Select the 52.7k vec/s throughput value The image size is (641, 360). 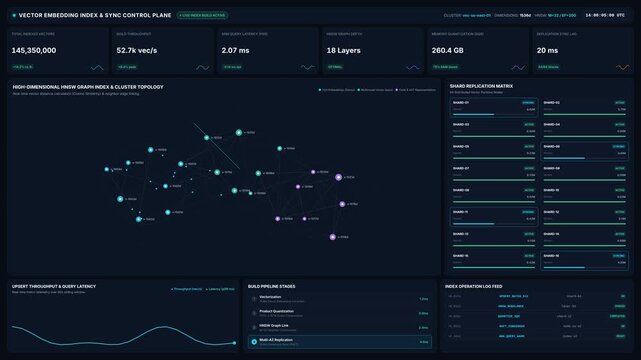(137, 51)
